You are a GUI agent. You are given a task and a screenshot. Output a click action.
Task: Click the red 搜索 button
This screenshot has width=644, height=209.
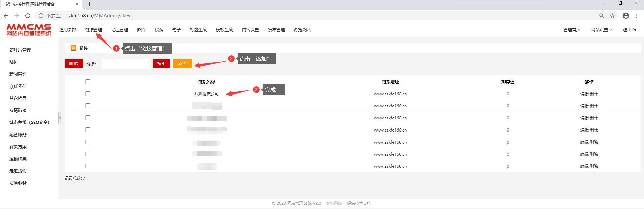(x=161, y=64)
